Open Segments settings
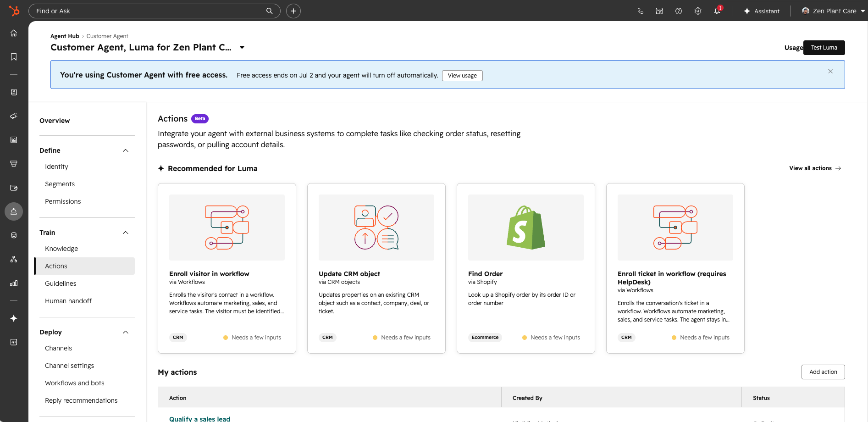This screenshot has height=422, width=868. pos(60,184)
